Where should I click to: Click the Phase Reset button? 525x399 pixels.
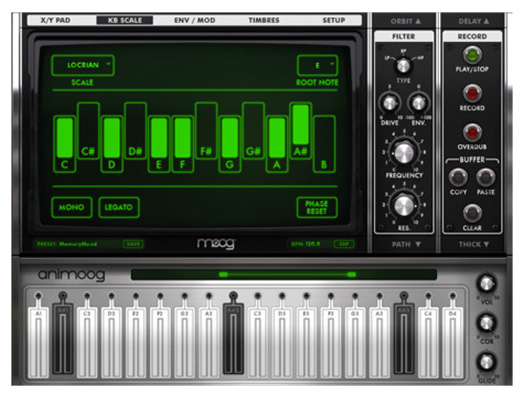point(317,208)
